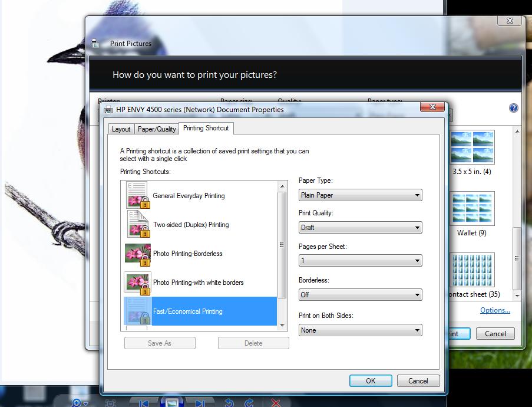
Task: Click OK in Document Properties
Action: point(371,381)
